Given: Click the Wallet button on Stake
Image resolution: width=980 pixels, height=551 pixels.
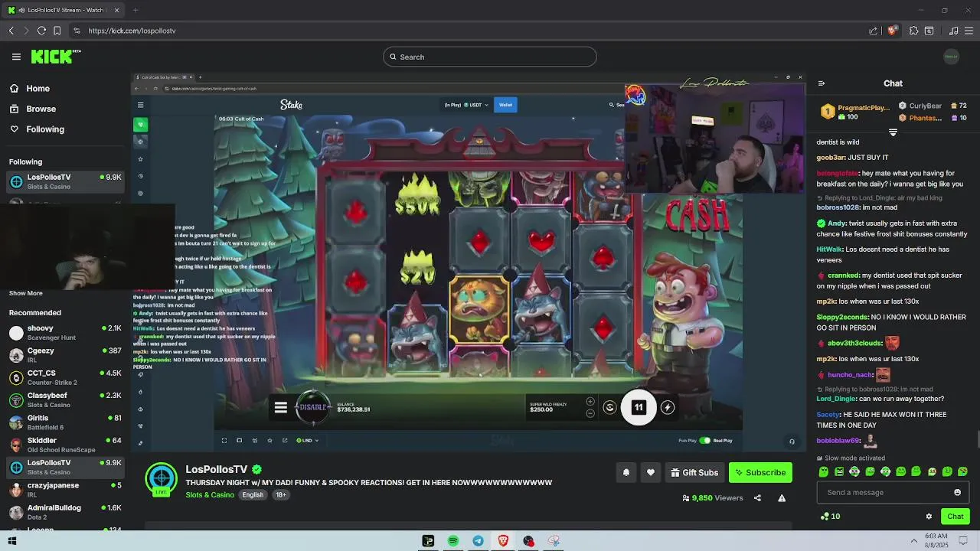Looking at the screenshot, I should (x=505, y=105).
